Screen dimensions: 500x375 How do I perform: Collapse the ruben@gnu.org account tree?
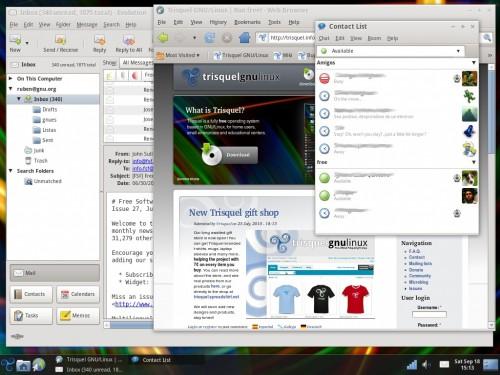coord(11,89)
